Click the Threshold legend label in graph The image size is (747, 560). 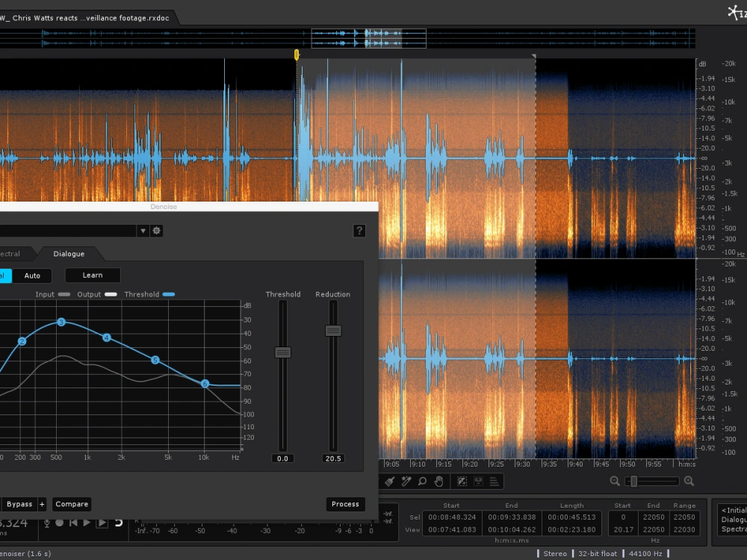[x=142, y=294]
